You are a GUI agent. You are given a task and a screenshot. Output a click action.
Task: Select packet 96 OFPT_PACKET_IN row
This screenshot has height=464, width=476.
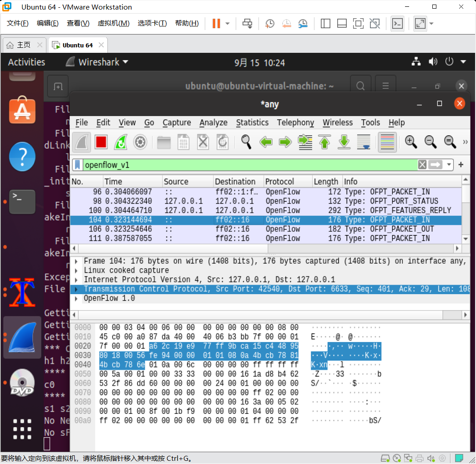pos(266,192)
